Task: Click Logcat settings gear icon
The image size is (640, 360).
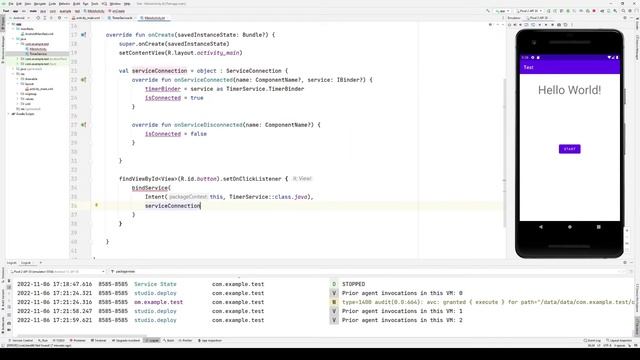Action: point(625,263)
